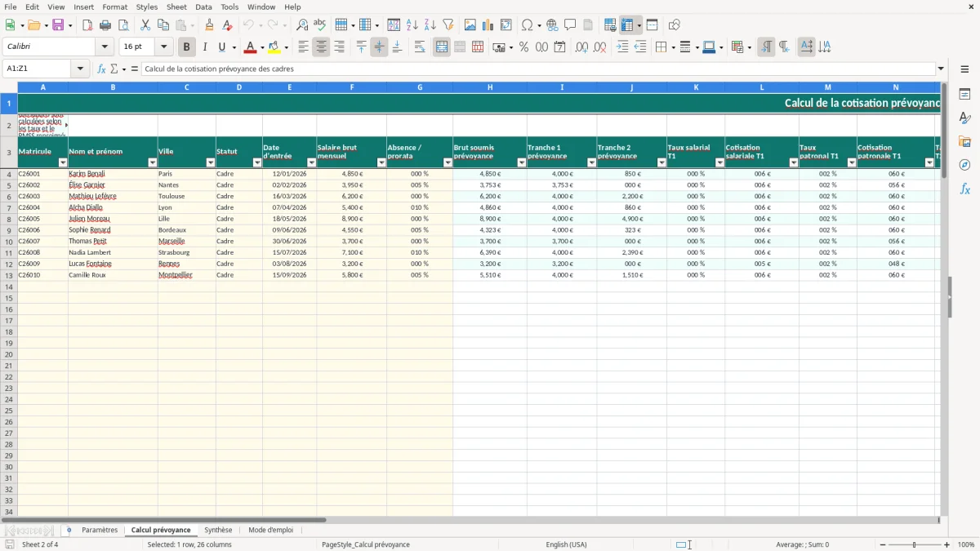Toggle Wrap Text
Screen dimensions: 980x551
point(420,47)
